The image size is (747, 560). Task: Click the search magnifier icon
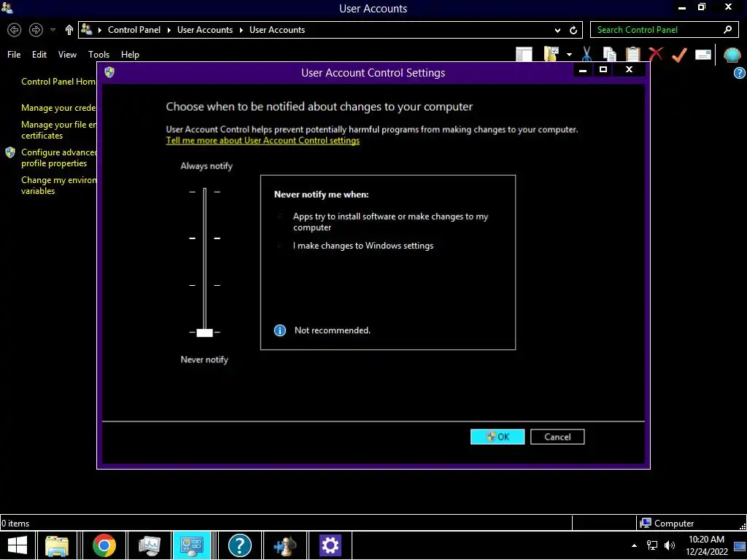727,29
